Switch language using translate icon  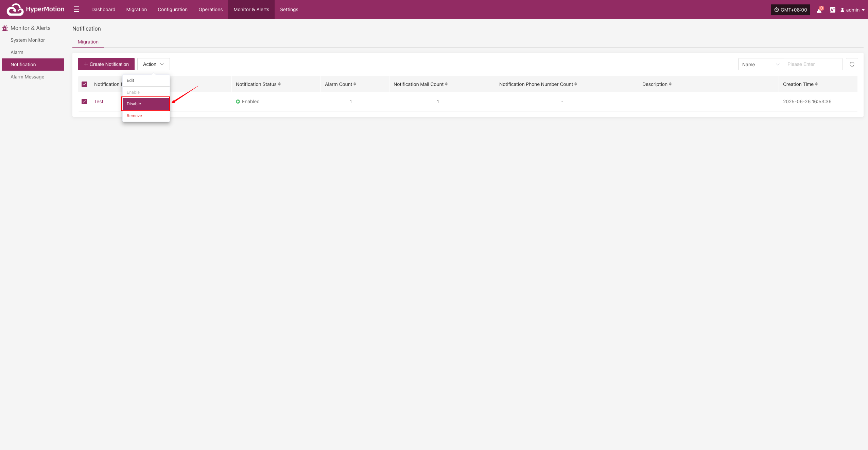(833, 10)
